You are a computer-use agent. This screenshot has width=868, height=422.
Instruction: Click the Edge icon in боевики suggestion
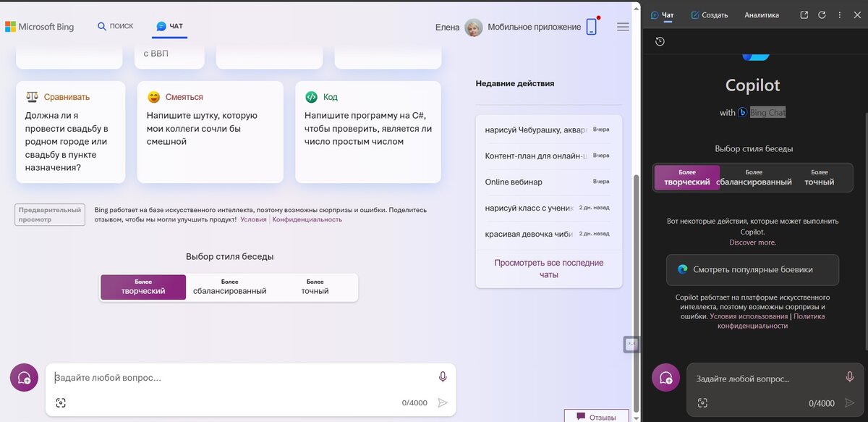682,269
